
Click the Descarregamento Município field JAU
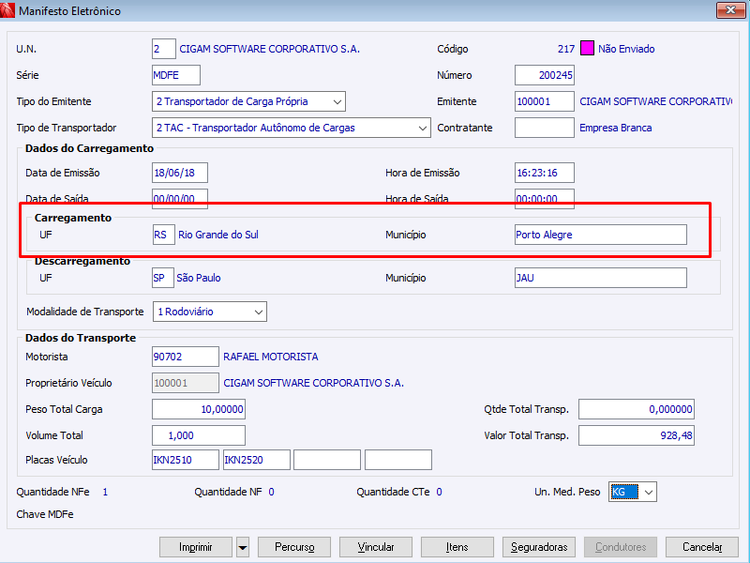pyautogui.click(x=601, y=278)
